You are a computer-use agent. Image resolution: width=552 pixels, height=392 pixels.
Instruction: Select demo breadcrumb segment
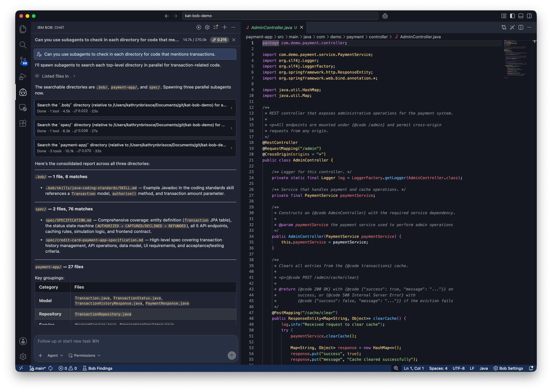coord(335,37)
